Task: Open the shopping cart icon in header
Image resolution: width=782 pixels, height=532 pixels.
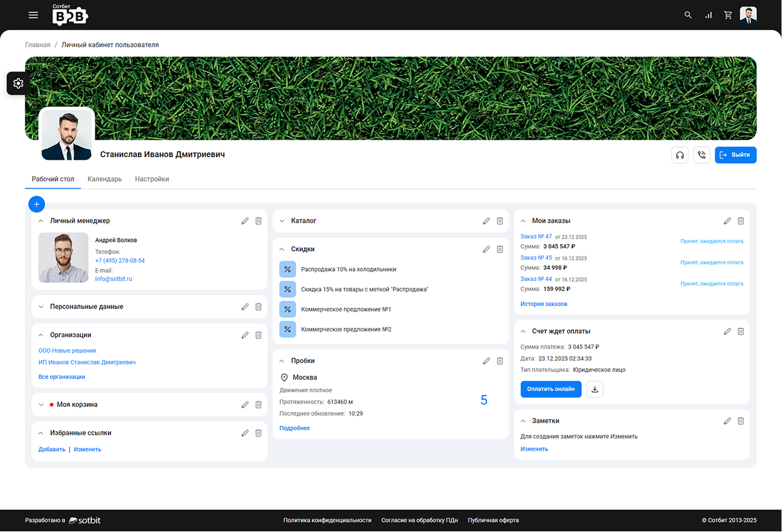Action: (x=728, y=15)
